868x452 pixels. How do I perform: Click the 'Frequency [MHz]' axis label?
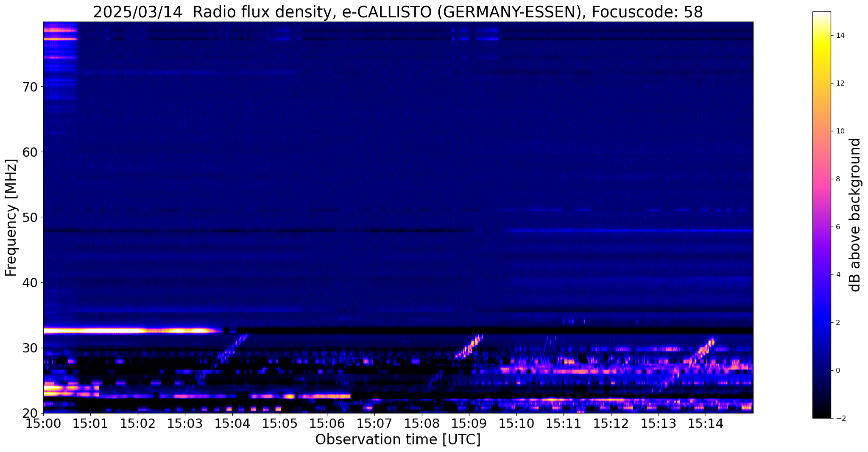pyautogui.click(x=11, y=217)
